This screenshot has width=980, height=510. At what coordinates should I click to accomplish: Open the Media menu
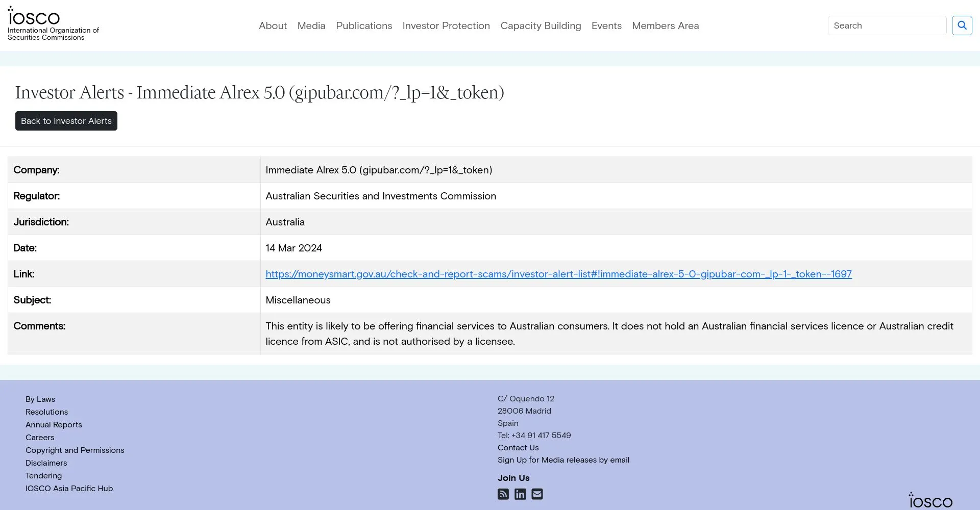311,25
